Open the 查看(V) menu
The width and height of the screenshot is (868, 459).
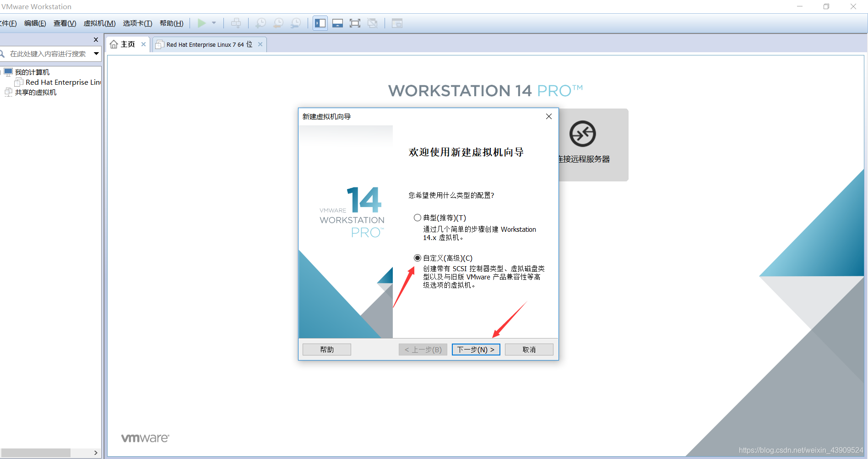[65, 23]
